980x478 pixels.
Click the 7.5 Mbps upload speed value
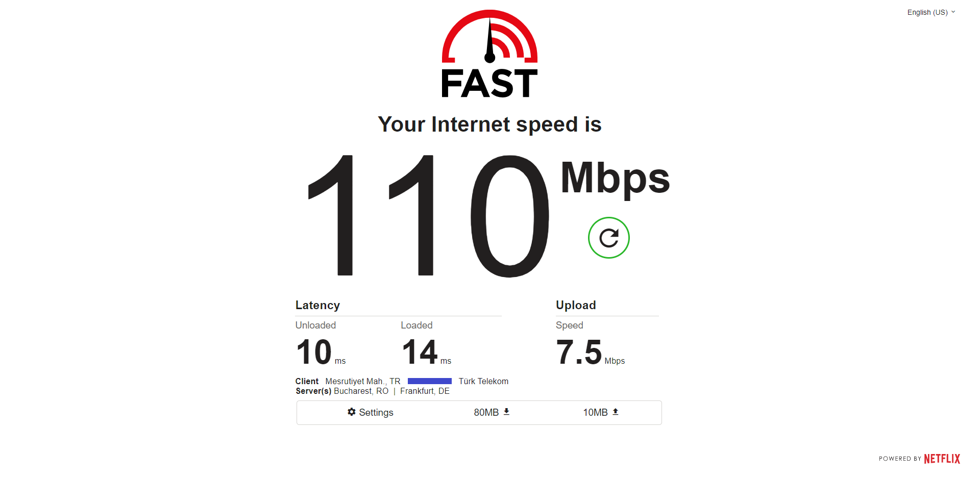[590, 353]
